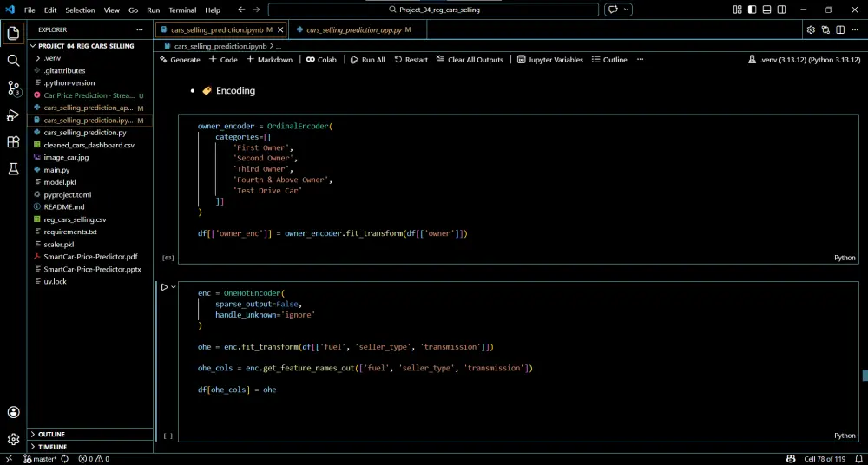Select the .venv Python 3.13.12 kernel picker
The image size is (868, 465).
pos(805,59)
